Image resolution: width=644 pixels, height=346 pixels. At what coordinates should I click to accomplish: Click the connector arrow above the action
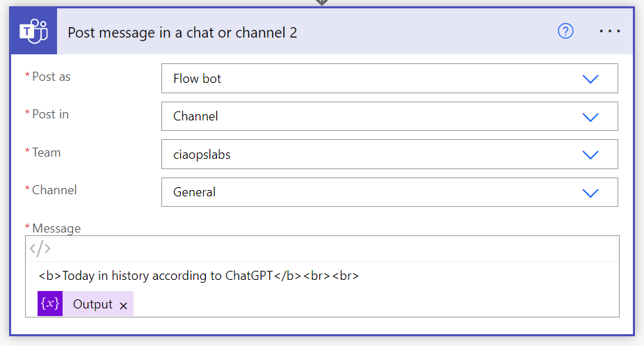point(321,3)
